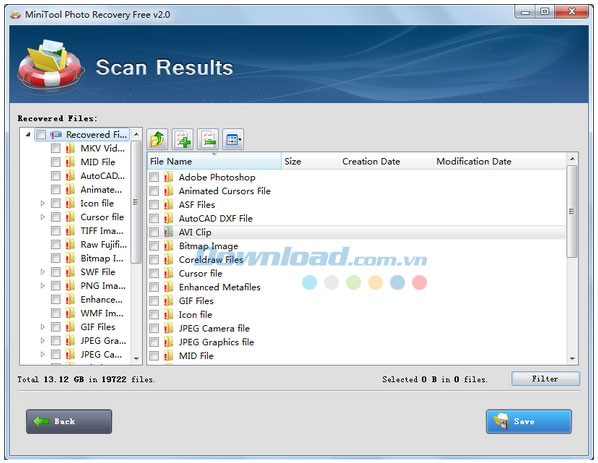
Task: Click the Raw Fujifi... folder icon in tree
Action: [x=70, y=244]
